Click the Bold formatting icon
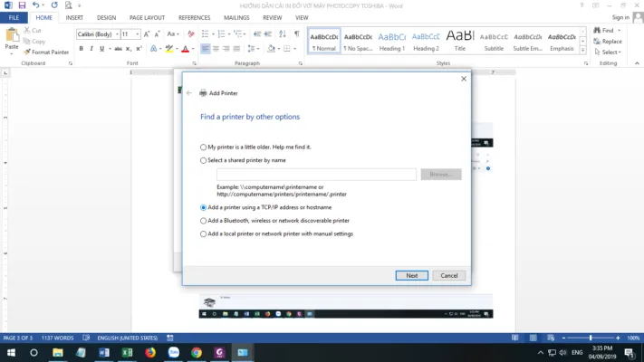Viewport: 644px width, 362px height. (81, 49)
